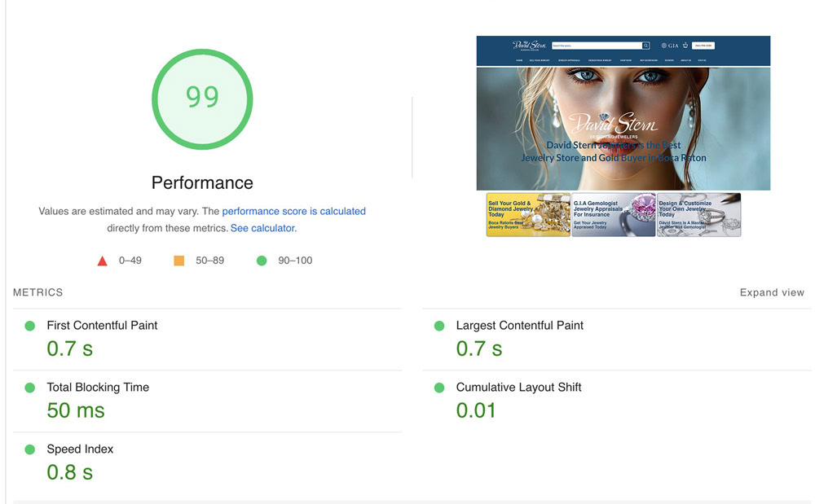
Task: Open the performance score is calculated link
Action: (293, 211)
